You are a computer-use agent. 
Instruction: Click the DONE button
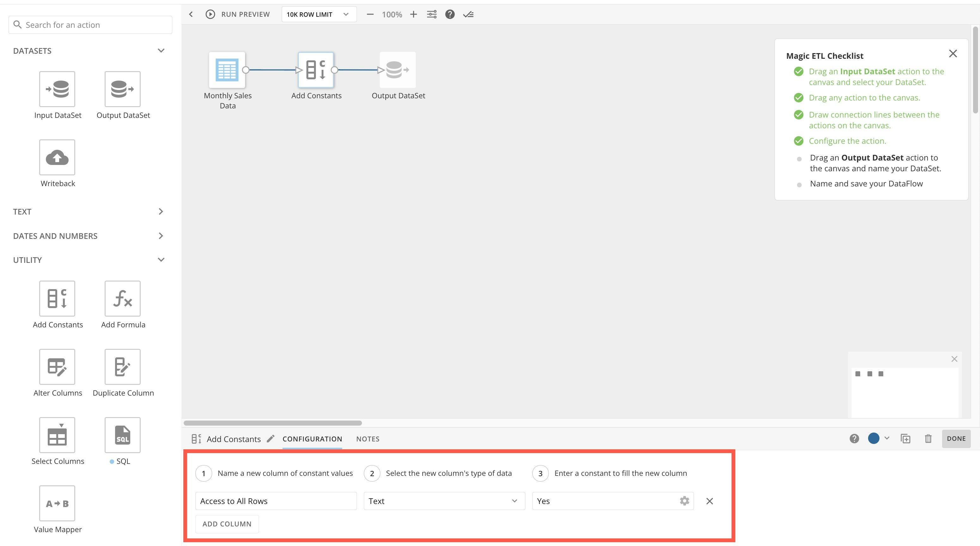(x=956, y=439)
